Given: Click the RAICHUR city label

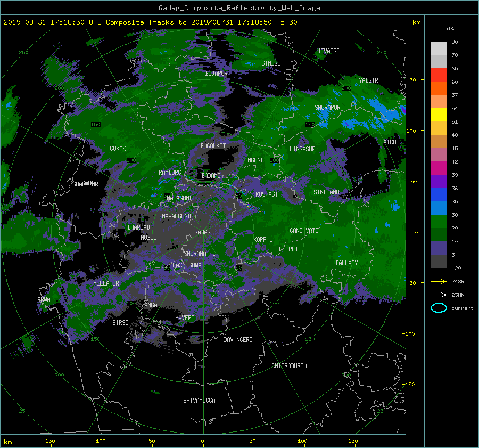Looking at the screenshot, I should 391,142.
